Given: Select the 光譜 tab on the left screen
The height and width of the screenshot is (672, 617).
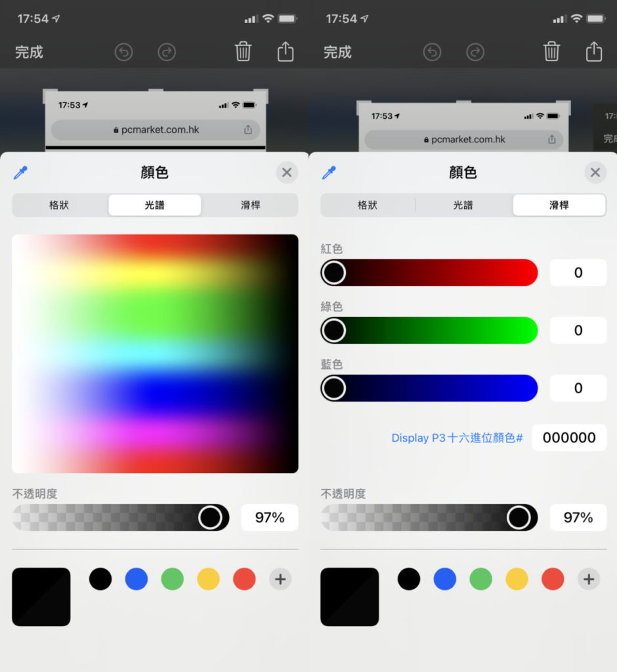Looking at the screenshot, I should [155, 205].
